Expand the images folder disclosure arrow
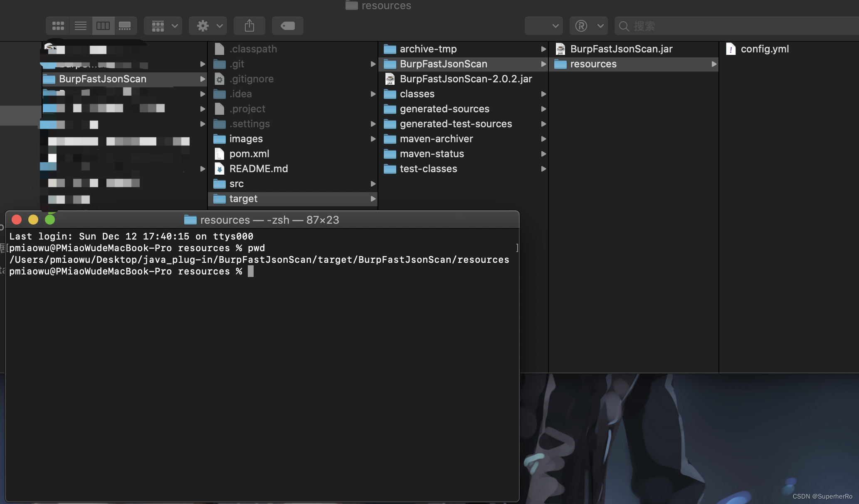 click(373, 139)
